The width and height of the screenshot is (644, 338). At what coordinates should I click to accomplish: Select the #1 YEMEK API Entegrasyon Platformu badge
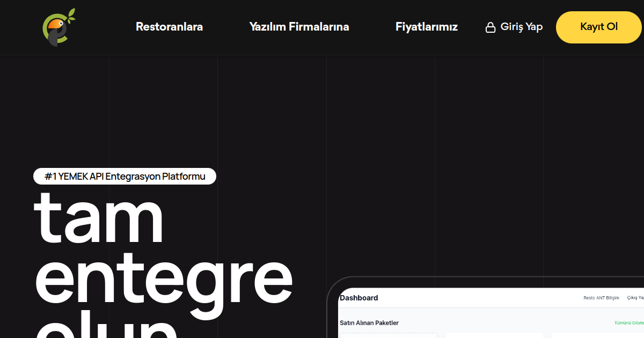click(x=125, y=176)
